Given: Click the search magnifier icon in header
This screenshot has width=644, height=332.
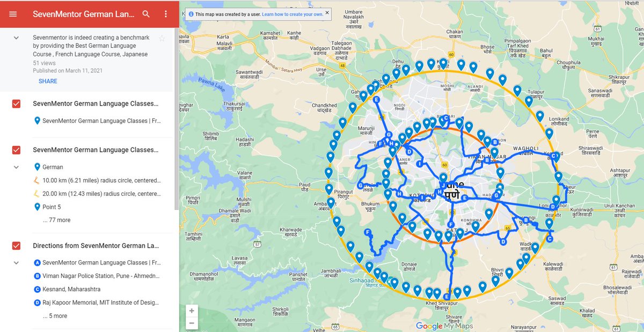Looking at the screenshot, I should [146, 14].
